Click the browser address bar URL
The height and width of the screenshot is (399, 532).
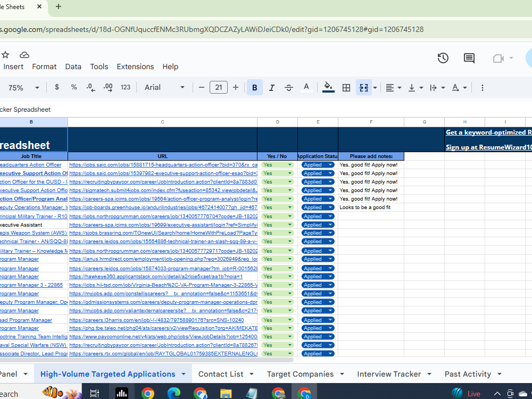pyautogui.click(x=212, y=29)
